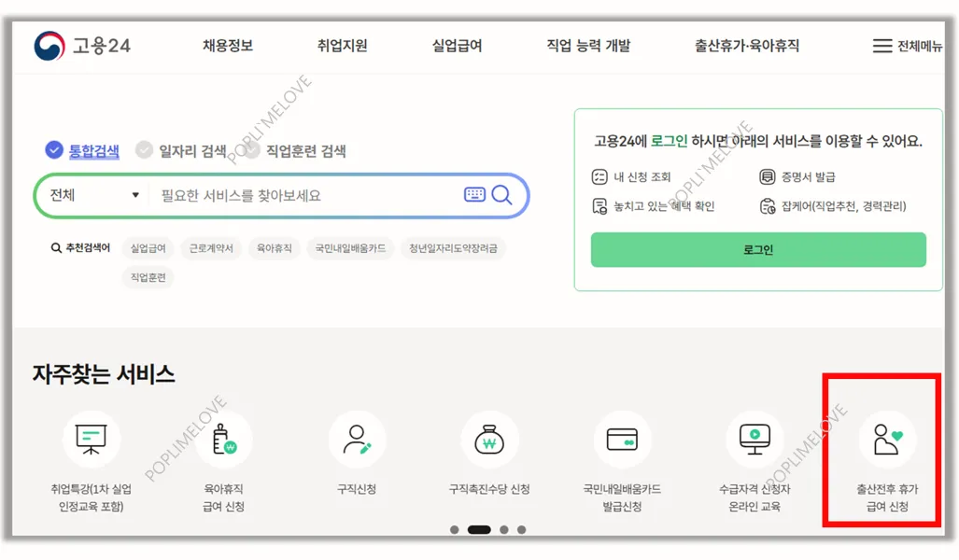The height and width of the screenshot is (560, 959).
Task: Open the 전체메뉴 hamburger menu
Action: (907, 46)
